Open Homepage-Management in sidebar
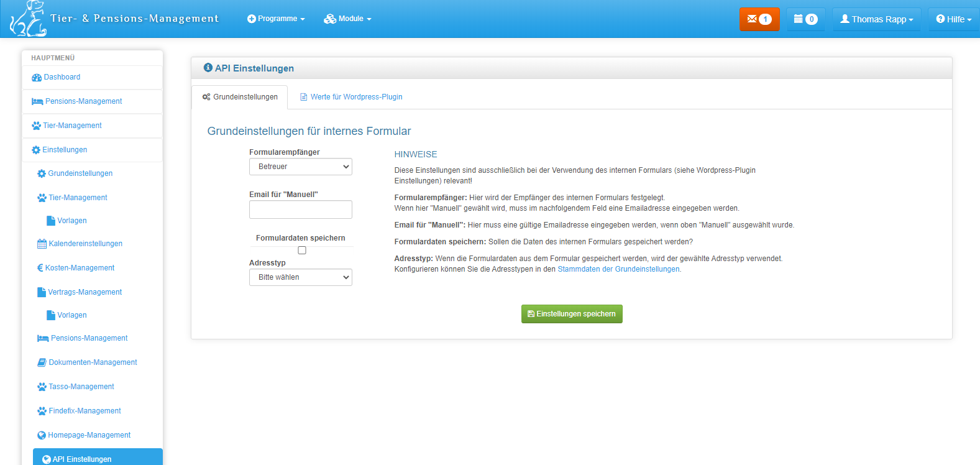Image resolution: width=980 pixels, height=465 pixels. tap(89, 435)
